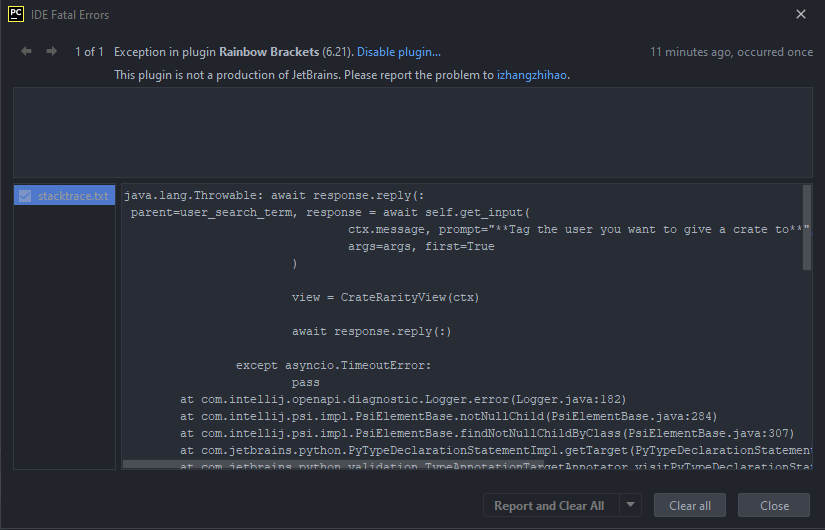Click the PyCharm logo icon in title bar
This screenshot has height=530, width=825.
[x=16, y=14]
